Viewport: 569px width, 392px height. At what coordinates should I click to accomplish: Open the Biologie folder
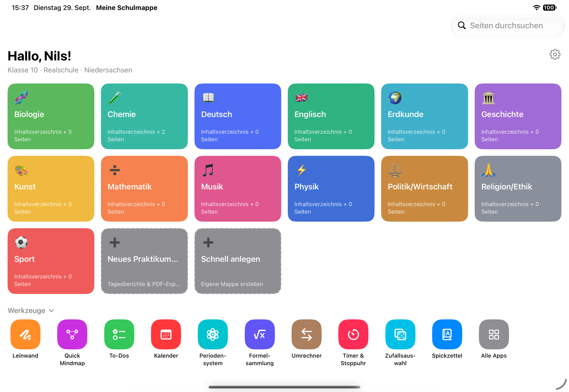(51, 116)
